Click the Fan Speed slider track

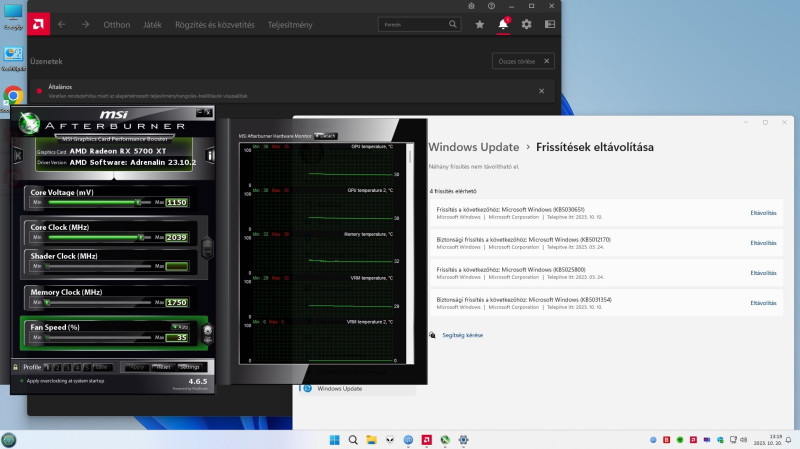[x=98, y=337]
